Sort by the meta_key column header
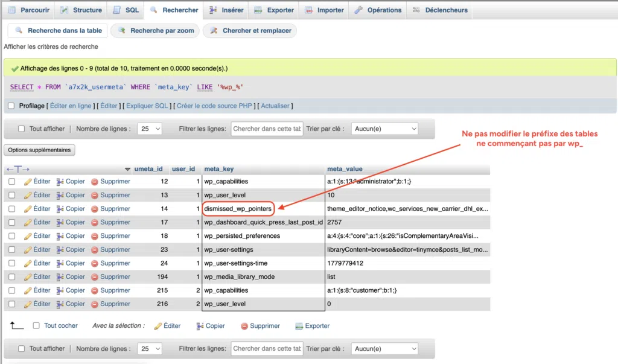The height and width of the screenshot is (364, 618). (218, 169)
